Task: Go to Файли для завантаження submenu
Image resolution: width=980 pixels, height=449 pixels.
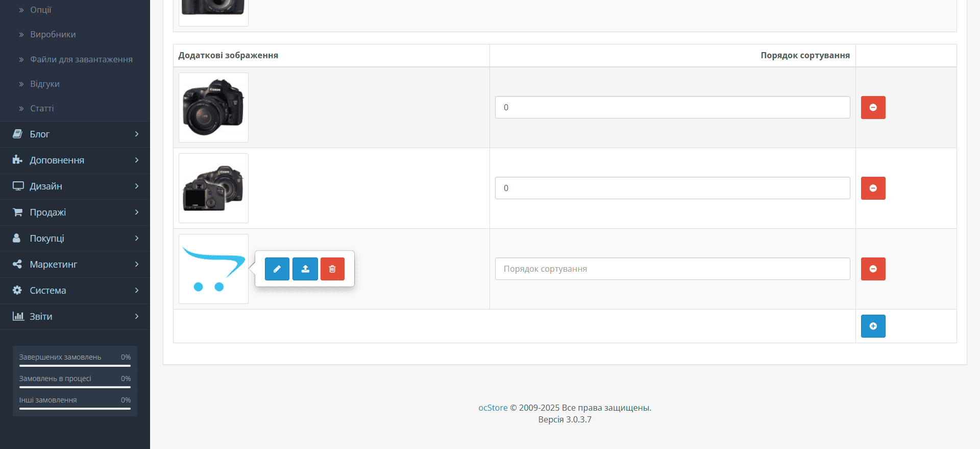Action: (81, 59)
